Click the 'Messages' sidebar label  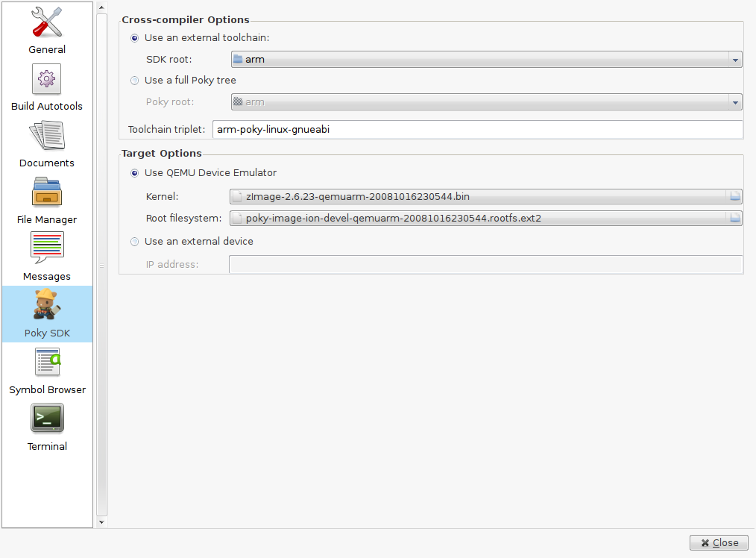(47, 276)
